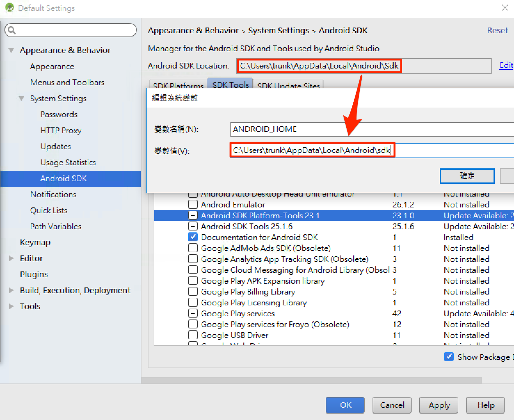
Task: Click Edit link for SDK location
Action: (506, 65)
